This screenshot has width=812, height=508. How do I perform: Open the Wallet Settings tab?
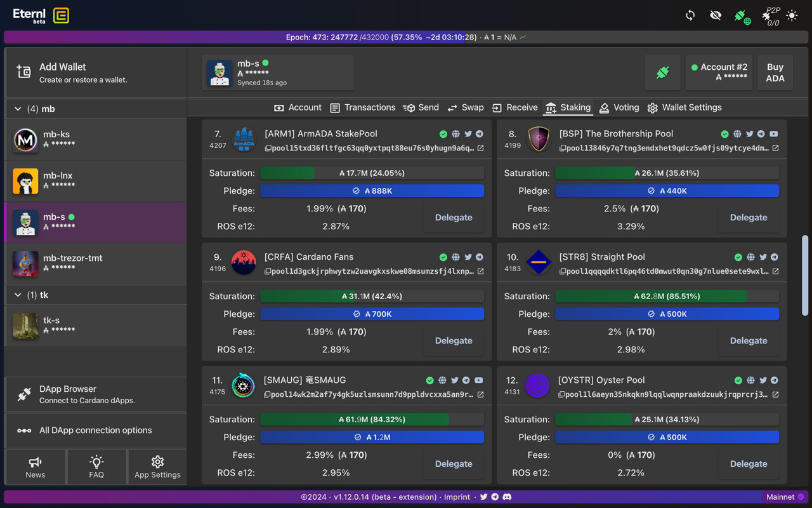[x=684, y=107]
